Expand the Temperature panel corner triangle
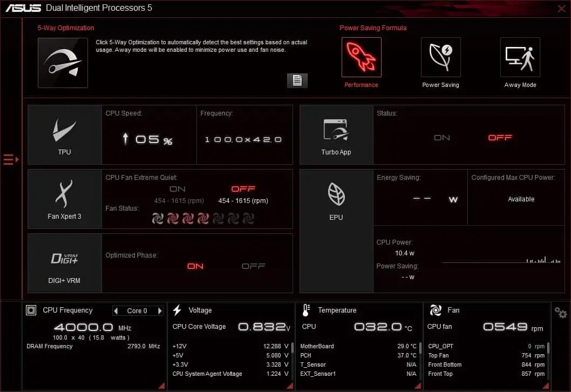Screen dimensions: 571x392 418,386
